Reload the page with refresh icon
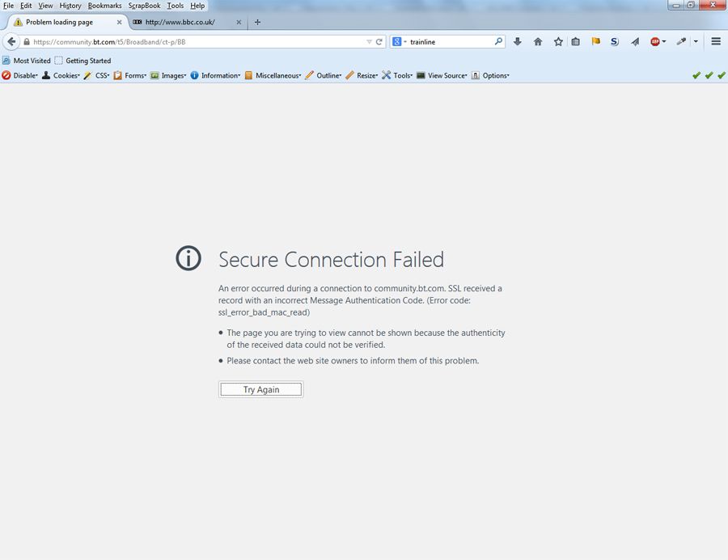Image resolution: width=728 pixels, height=560 pixels. tap(379, 41)
